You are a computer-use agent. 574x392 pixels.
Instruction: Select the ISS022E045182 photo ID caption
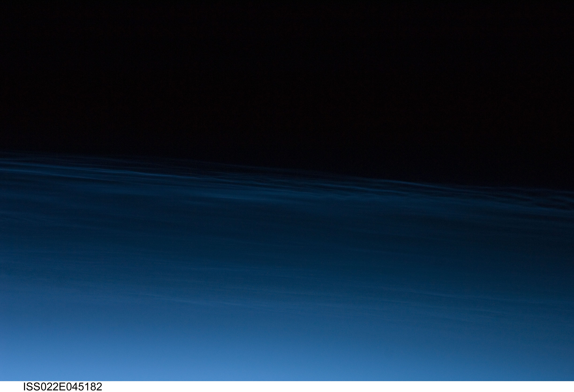63,387
